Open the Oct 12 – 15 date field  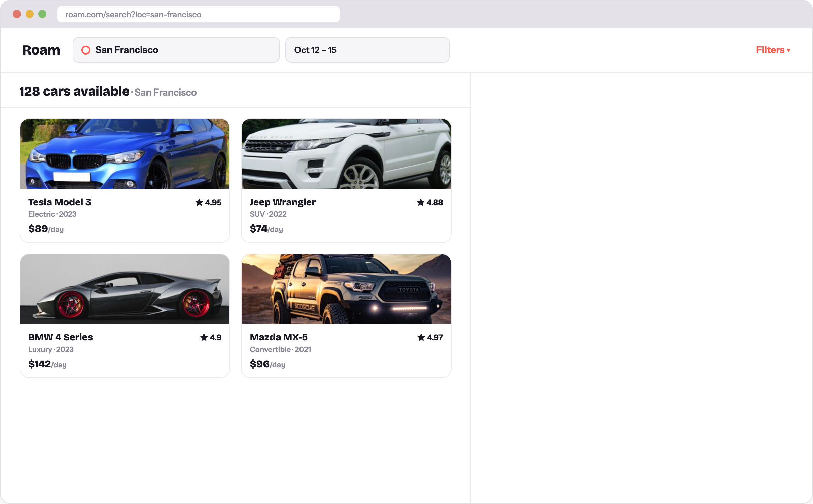point(367,50)
